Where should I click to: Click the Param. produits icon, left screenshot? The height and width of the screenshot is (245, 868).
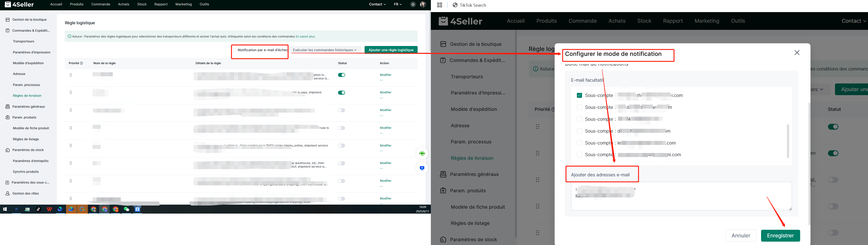click(x=8, y=118)
